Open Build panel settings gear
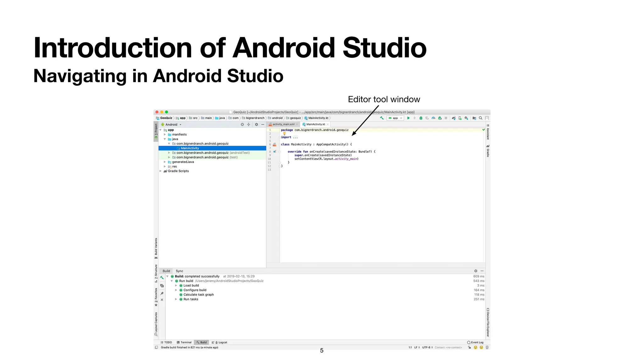Viewport: 644px width, 362px height. (476, 271)
